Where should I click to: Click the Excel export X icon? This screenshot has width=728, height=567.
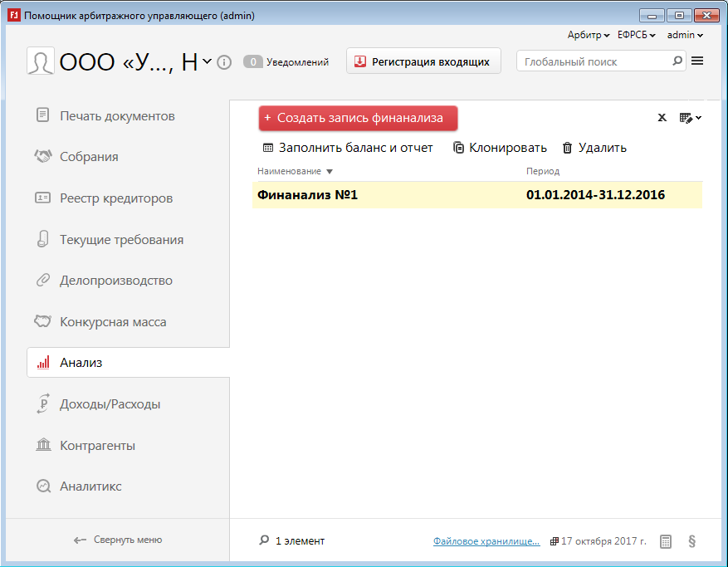[662, 118]
